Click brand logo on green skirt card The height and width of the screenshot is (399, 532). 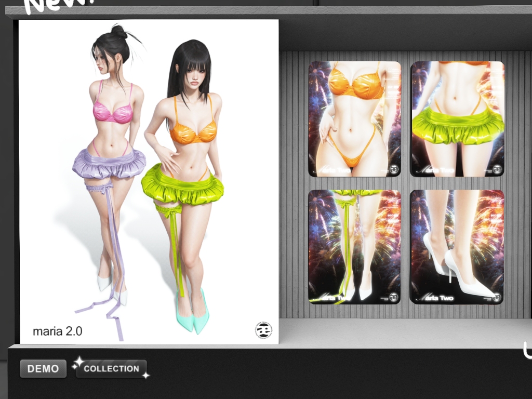click(x=497, y=169)
